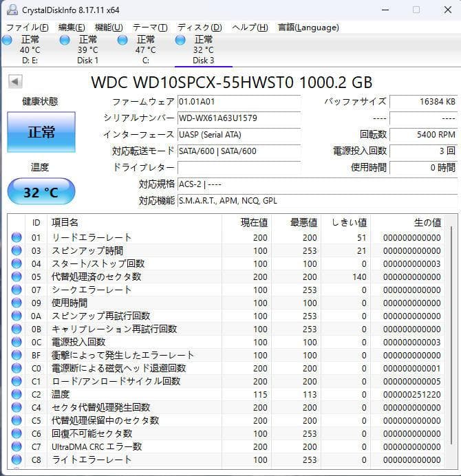
Task: Click status orb for ID 0C 電源投入回数
Action: coord(17,342)
